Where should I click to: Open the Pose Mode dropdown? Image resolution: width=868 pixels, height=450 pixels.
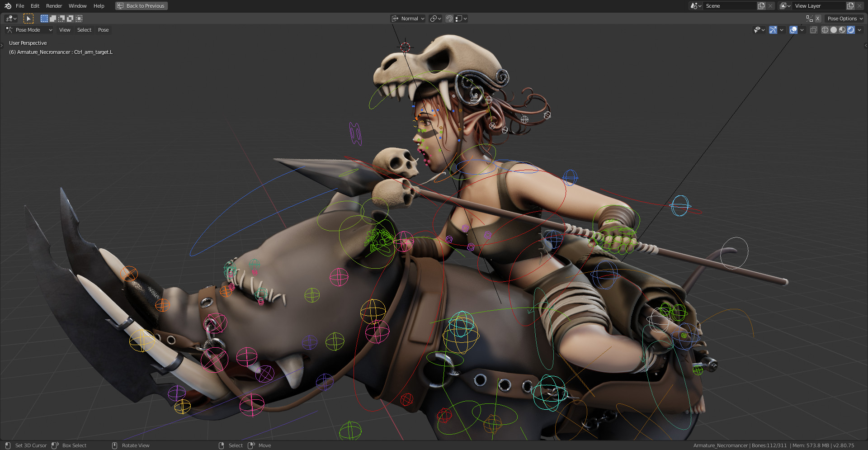(29, 30)
